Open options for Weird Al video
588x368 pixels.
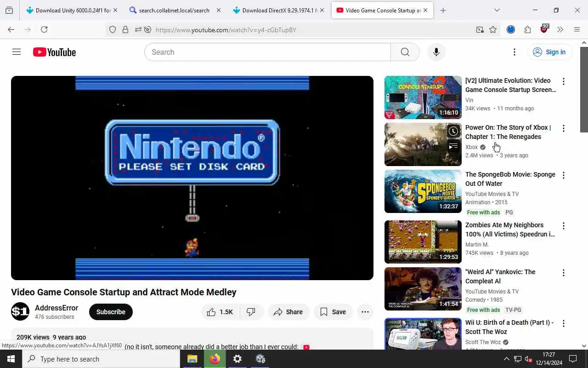564,273
